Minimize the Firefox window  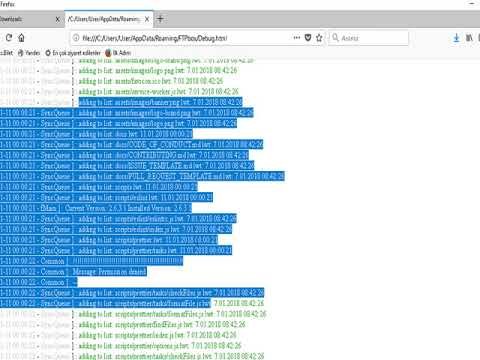click(x=472, y=3)
